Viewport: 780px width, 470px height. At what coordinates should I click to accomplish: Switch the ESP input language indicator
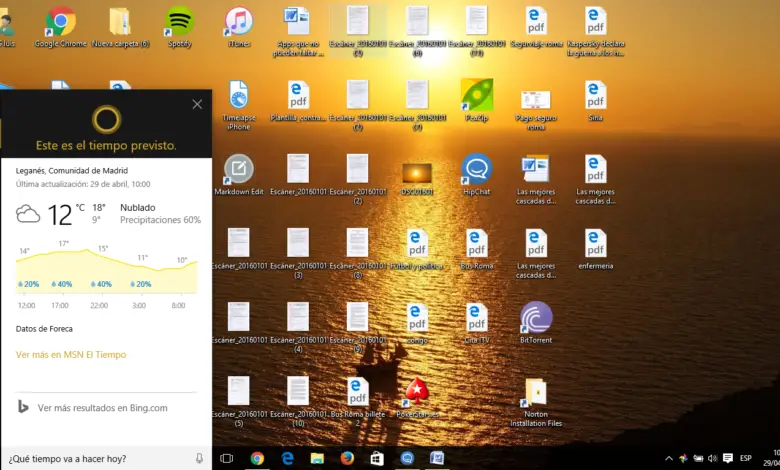(746, 458)
